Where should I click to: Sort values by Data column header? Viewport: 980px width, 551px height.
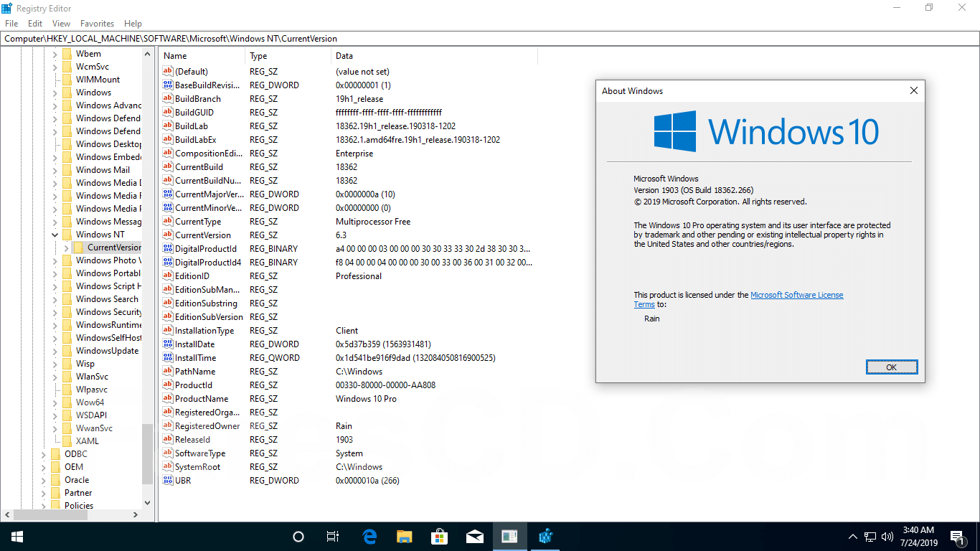pos(435,56)
